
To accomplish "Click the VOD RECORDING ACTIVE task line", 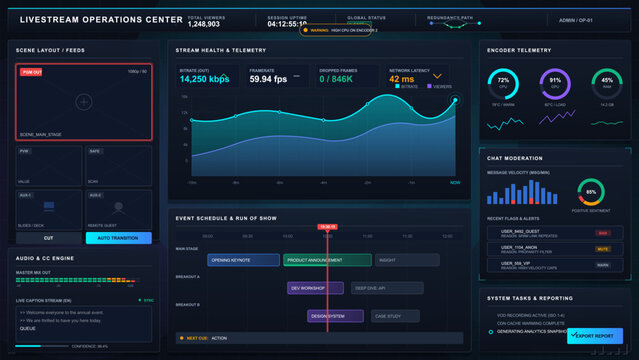I will pos(531,316).
